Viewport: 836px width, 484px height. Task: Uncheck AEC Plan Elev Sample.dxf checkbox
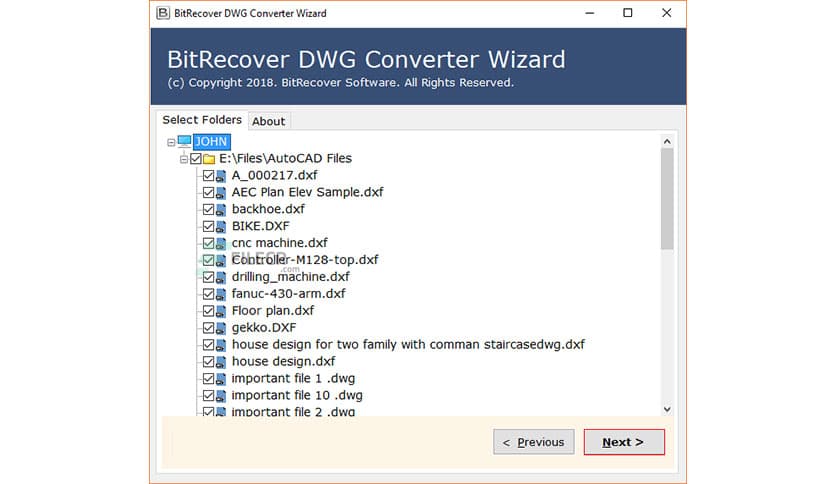(x=208, y=192)
